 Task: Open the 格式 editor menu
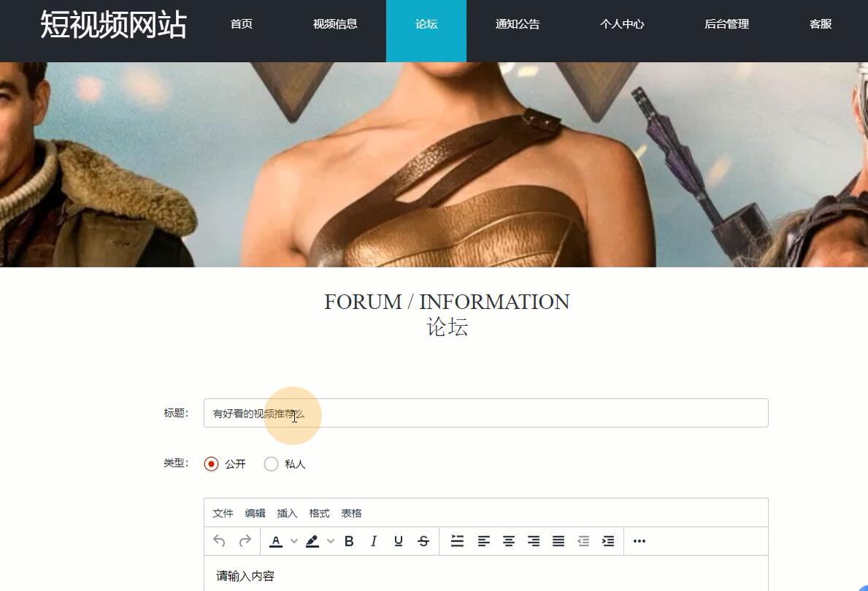coord(319,514)
